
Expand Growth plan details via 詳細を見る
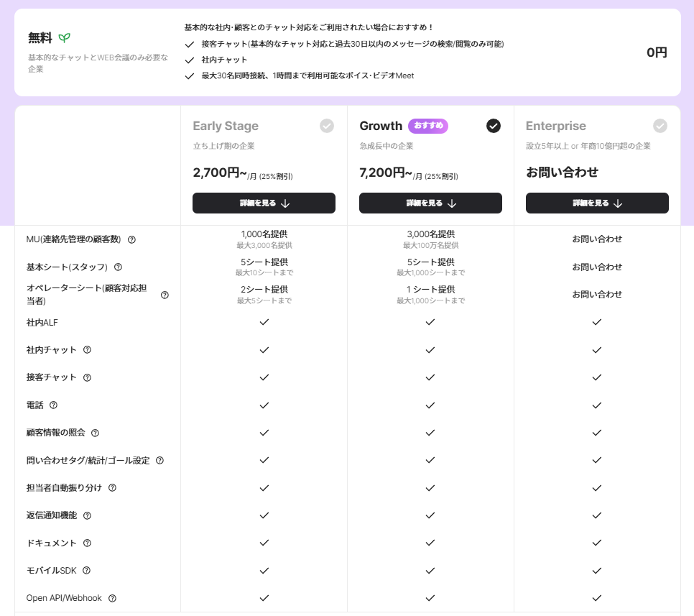coord(430,203)
